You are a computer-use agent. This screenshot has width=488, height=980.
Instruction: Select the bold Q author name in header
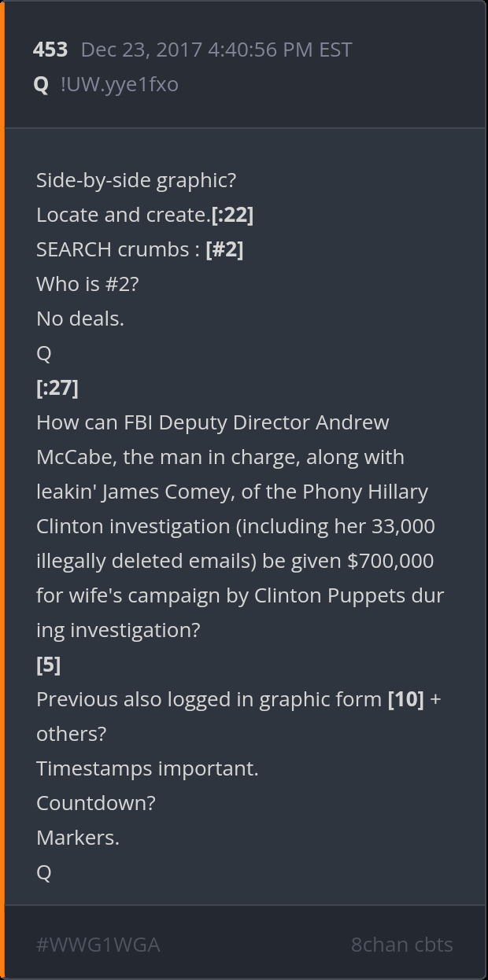(41, 84)
